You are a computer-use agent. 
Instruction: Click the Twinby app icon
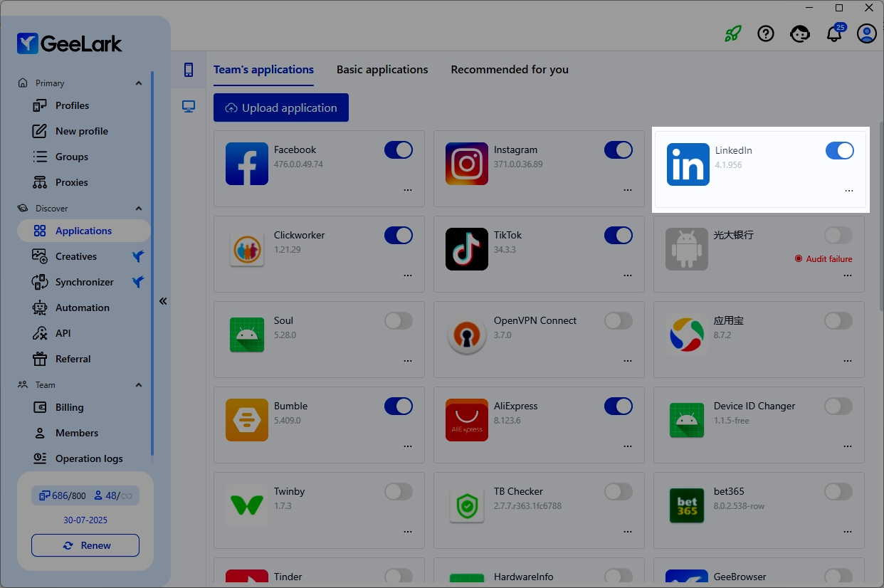[247, 505]
